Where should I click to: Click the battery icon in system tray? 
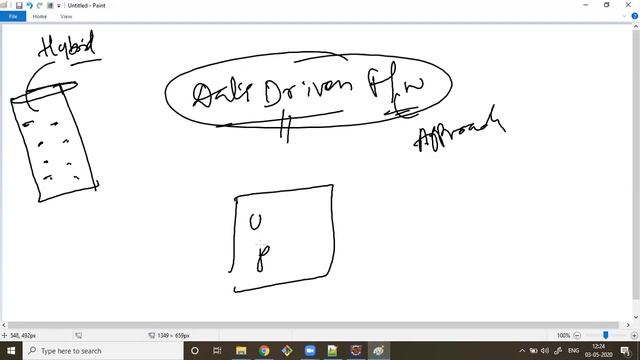533,351
